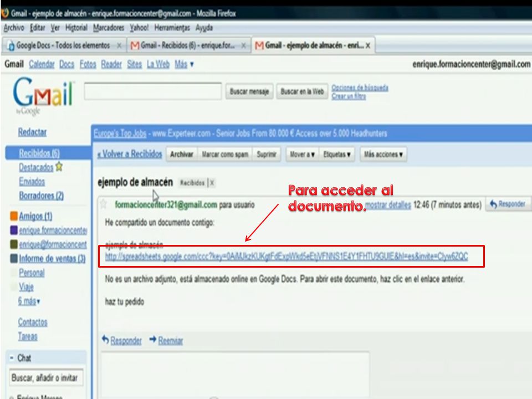Close the 'ejemplo de almacén' tab
Image resolution: width=532 pixels, height=399 pixels.
[x=368, y=45]
